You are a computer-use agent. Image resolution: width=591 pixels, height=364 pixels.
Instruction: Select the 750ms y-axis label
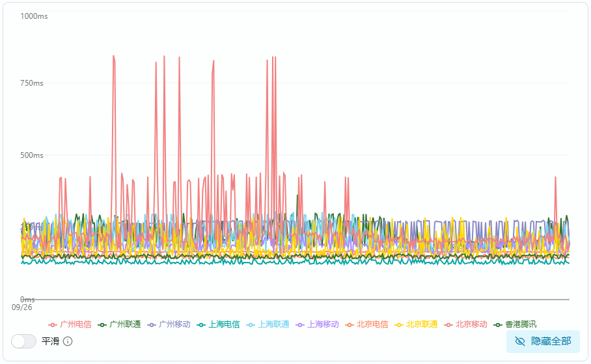[x=33, y=83]
